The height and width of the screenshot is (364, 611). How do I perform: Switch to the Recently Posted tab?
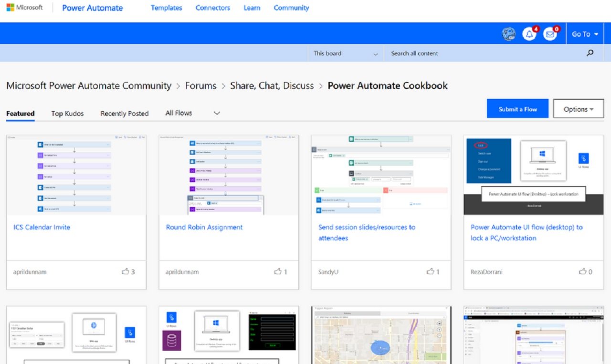pyautogui.click(x=124, y=114)
